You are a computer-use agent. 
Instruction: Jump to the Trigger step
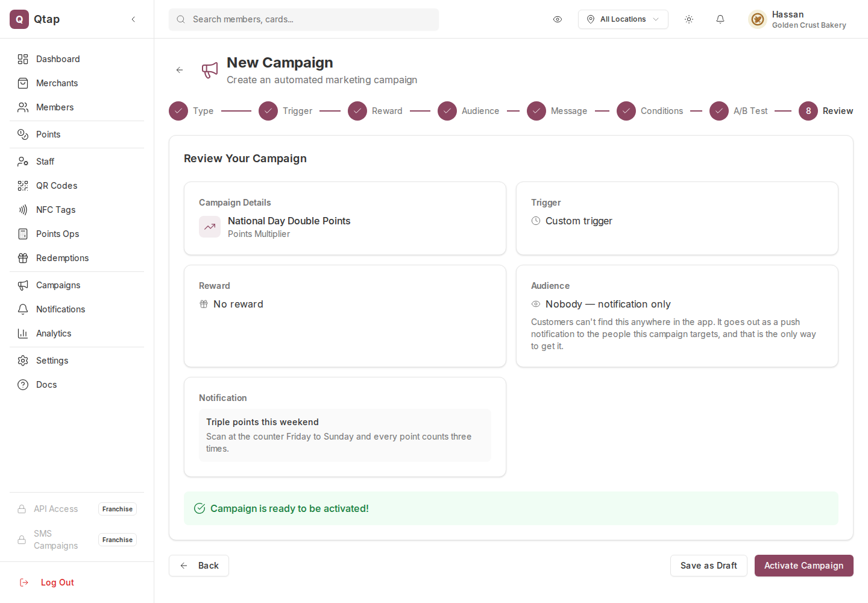coord(286,111)
